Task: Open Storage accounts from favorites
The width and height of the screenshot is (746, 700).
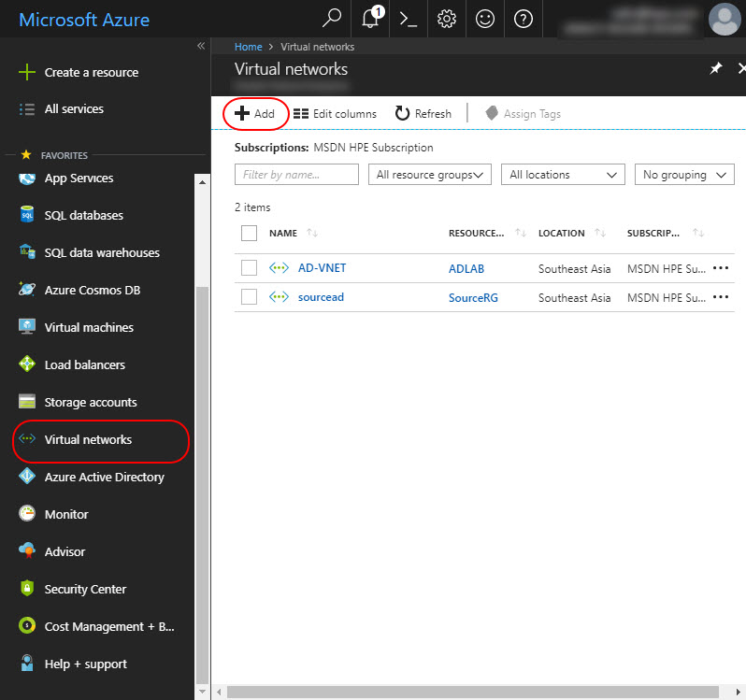Action: 91,403
